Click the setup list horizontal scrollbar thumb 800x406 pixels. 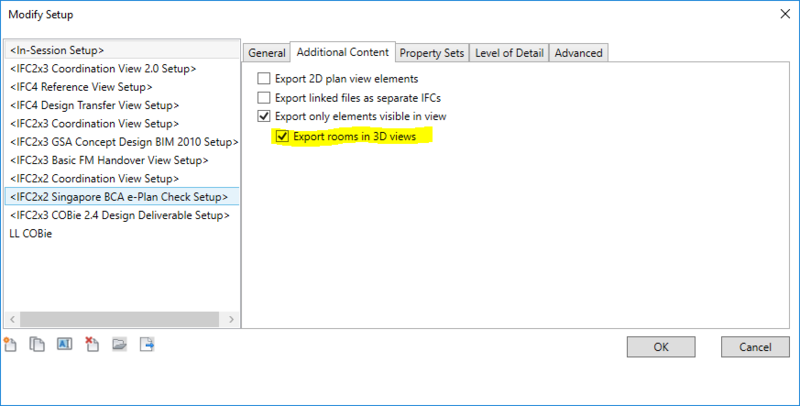pos(119,319)
